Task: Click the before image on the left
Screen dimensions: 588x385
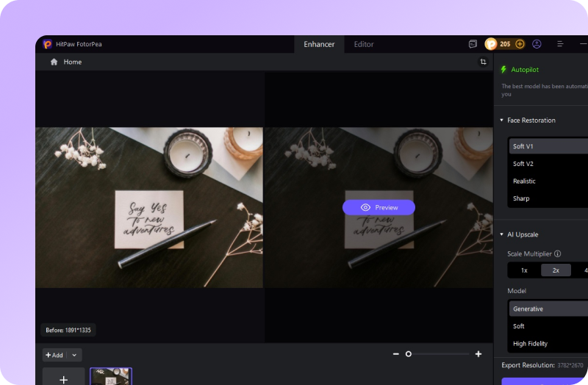Action: (149, 207)
